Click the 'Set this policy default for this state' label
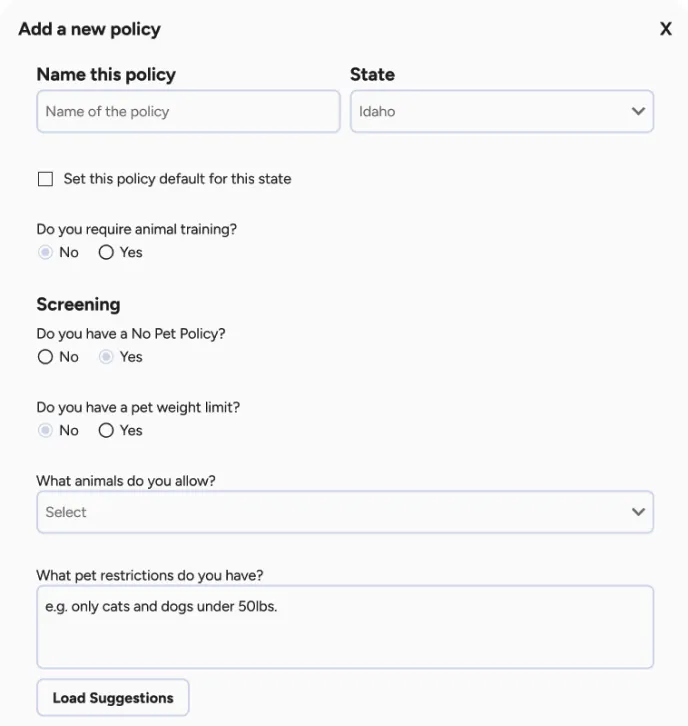This screenshot has width=688, height=726. pyautogui.click(x=177, y=179)
